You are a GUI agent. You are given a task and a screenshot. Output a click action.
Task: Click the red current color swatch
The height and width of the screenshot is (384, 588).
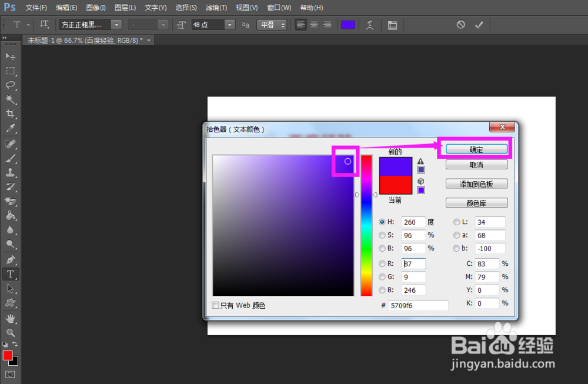395,185
